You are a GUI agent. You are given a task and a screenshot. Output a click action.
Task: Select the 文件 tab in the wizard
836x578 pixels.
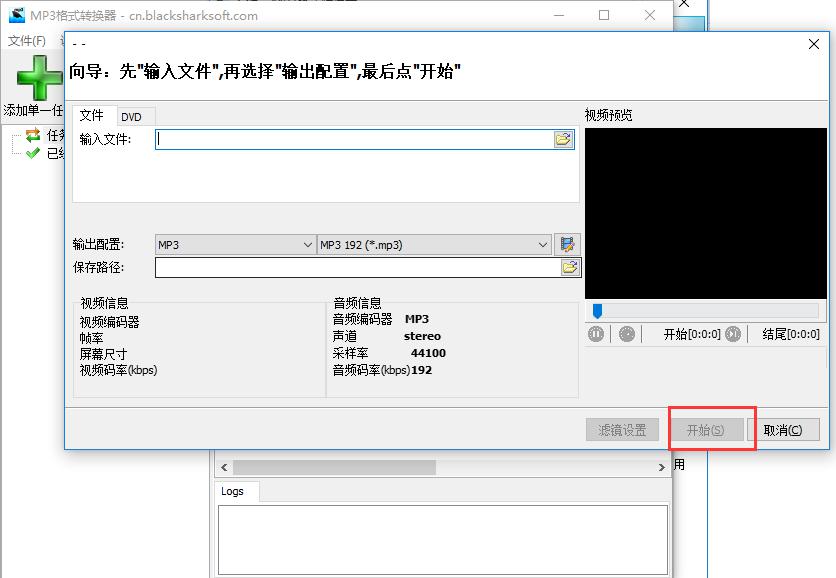[x=93, y=116]
